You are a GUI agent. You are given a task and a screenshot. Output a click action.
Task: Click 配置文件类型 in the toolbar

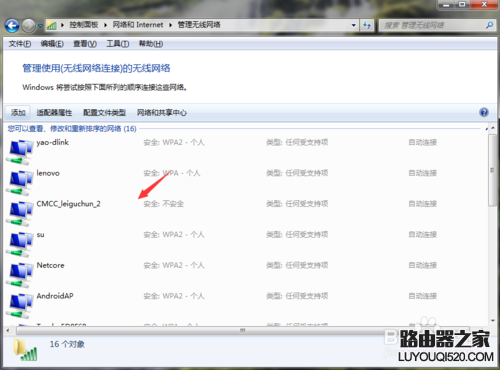tap(104, 113)
